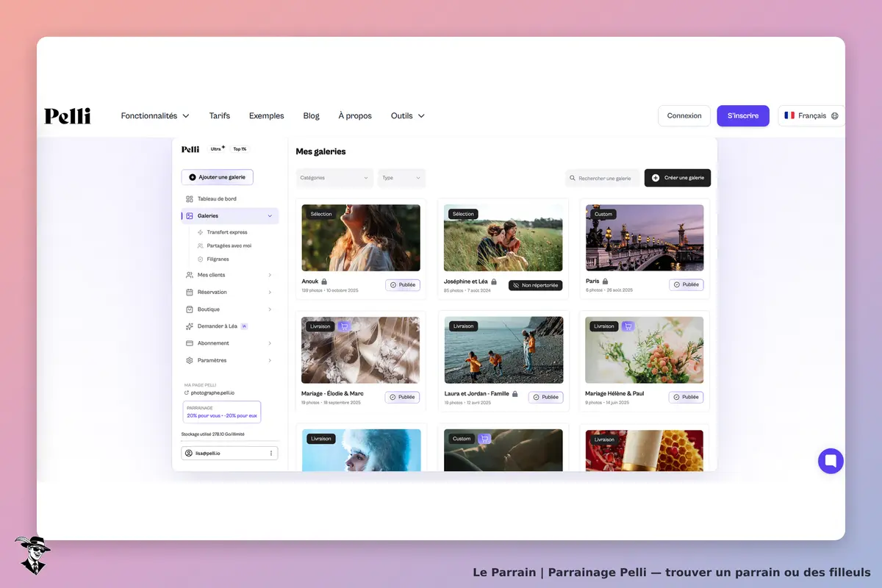Click the lock icon next to Anouk
Image resolution: width=882 pixels, height=588 pixels.
point(324,282)
